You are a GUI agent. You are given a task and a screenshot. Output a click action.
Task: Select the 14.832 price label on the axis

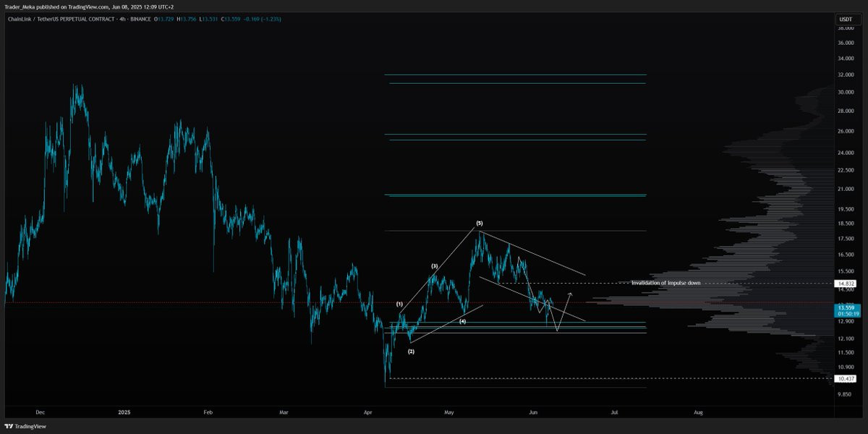(845, 284)
